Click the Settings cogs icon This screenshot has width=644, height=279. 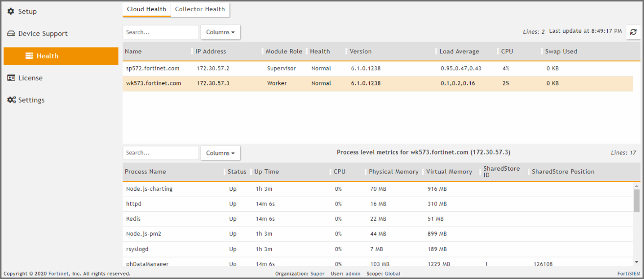click(11, 100)
